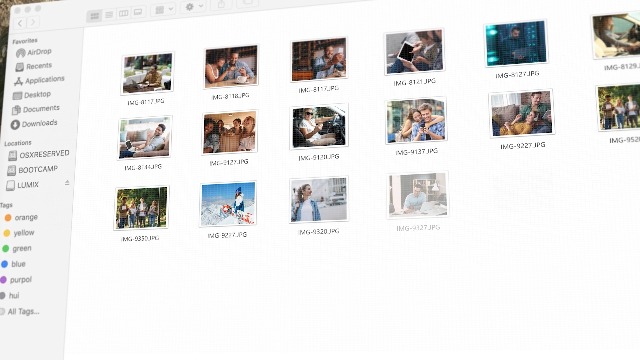This screenshot has height=360, width=640.
Task: Switch to icon grid view
Action: click(x=94, y=16)
